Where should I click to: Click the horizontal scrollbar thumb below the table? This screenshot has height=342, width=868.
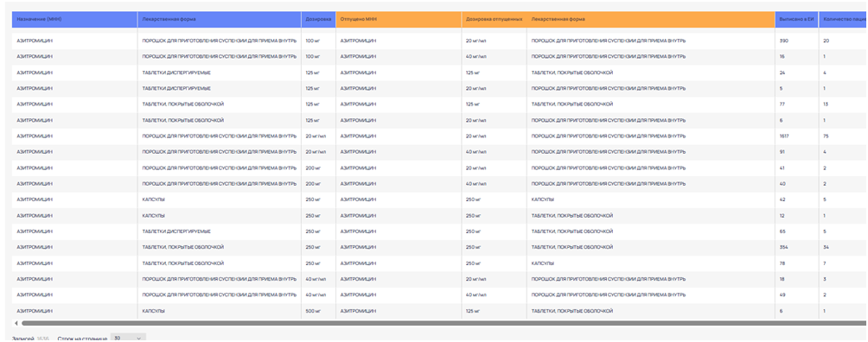click(x=444, y=323)
